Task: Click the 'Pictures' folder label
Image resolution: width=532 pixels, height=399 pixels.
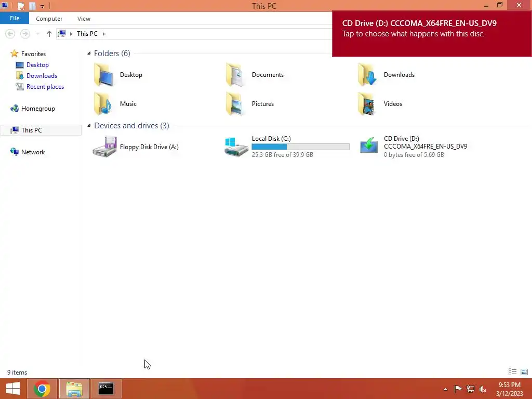Action: pos(262,104)
